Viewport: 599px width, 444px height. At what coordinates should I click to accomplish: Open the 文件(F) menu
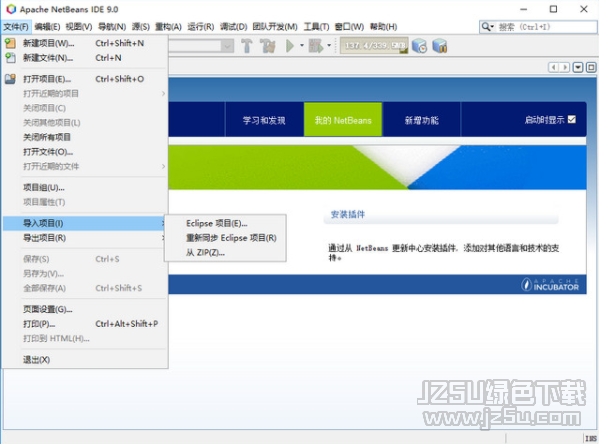tap(16, 27)
